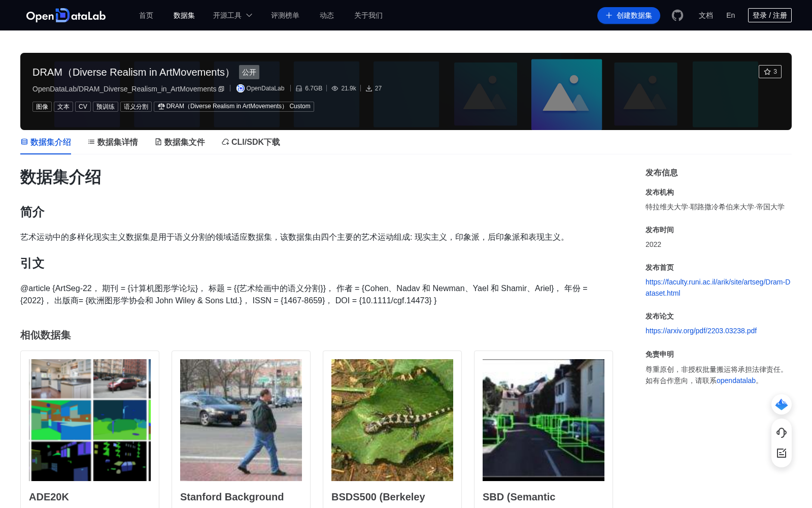Viewport: 812px width, 508px height.
Task: Click the 6.7GB storage size icon
Action: coord(299,88)
